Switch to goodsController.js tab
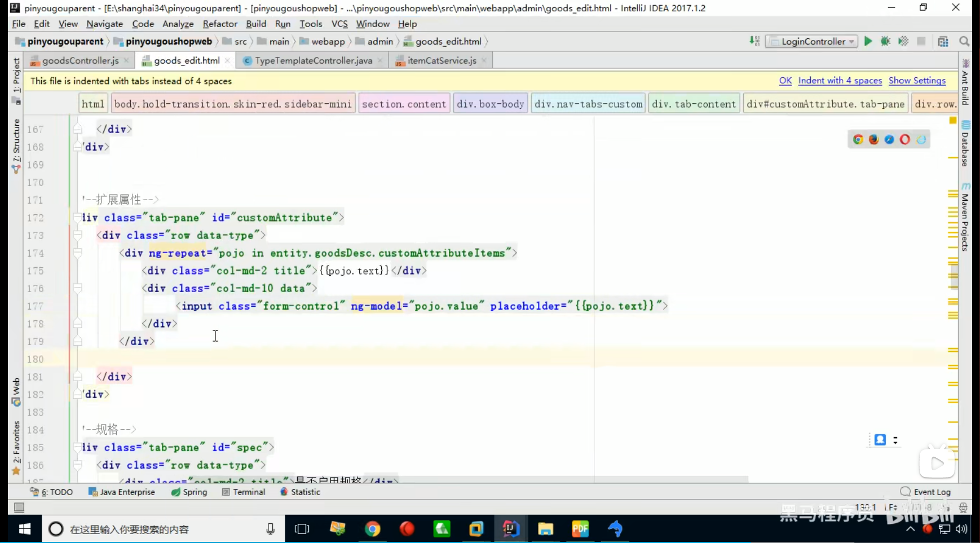This screenshot has height=543, width=980. [80, 60]
